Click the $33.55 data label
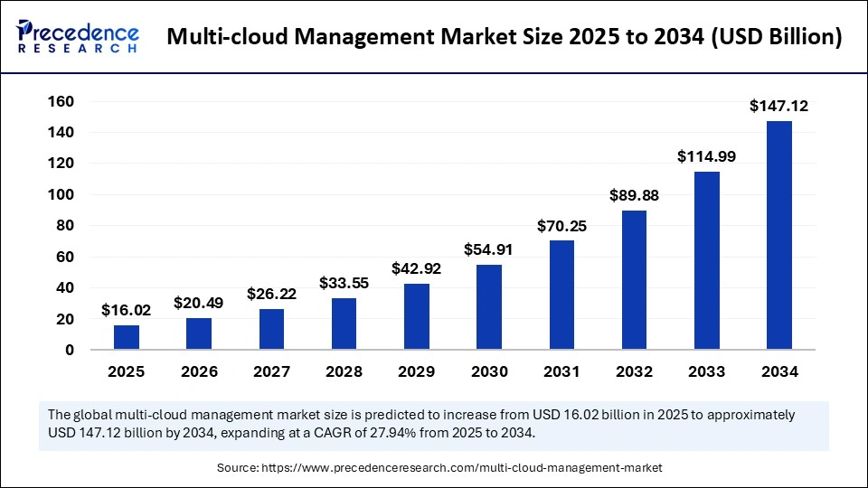Screen dimensions: 868x488 (x=344, y=283)
